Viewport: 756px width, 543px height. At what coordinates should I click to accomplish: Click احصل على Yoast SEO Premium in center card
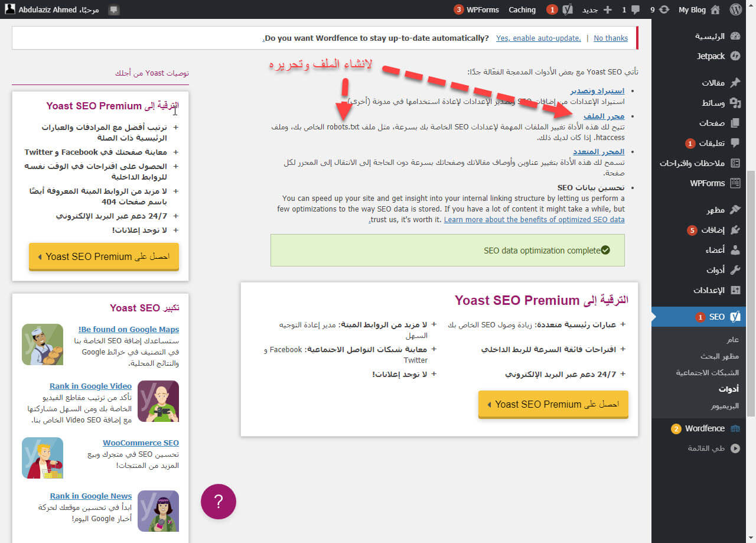tap(553, 404)
